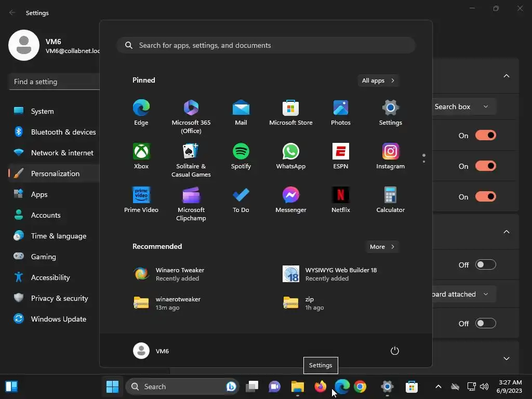Click the taskbar Search box
Viewport: 532px width, 399px height.
point(182,387)
